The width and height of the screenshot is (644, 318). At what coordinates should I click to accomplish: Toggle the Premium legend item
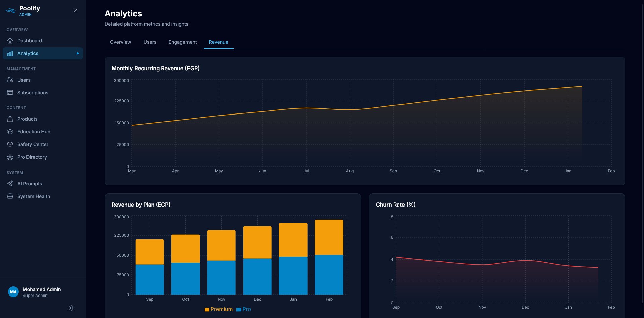[218, 309]
